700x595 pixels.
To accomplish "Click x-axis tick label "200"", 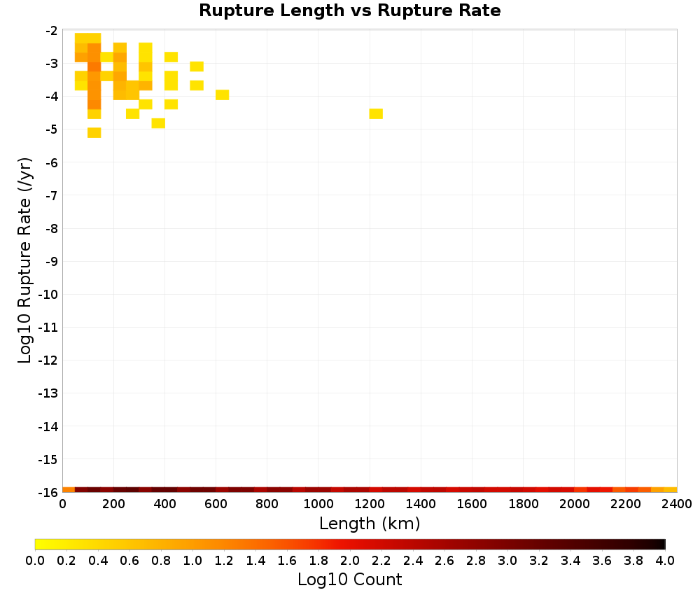I will click(x=113, y=504).
